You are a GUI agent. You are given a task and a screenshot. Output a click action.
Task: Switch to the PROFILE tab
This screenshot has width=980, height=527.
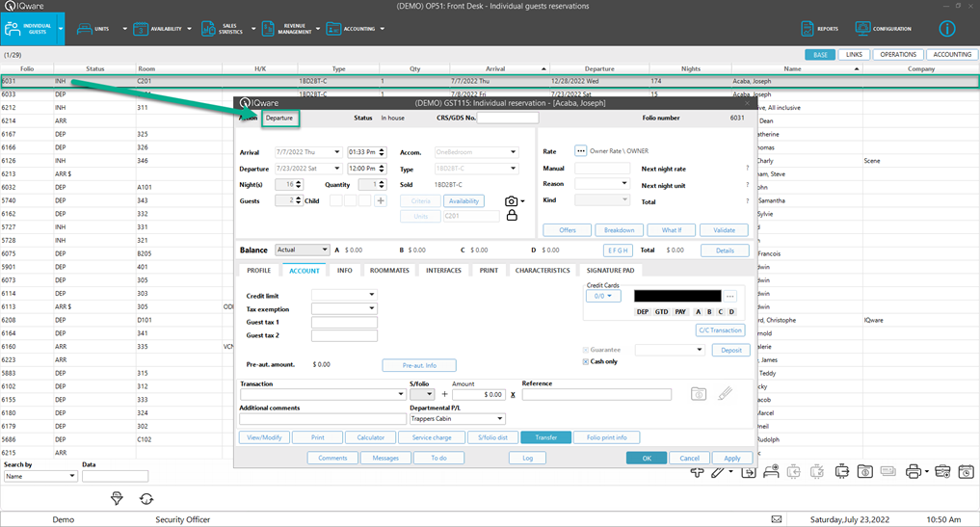click(x=259, y=271)
